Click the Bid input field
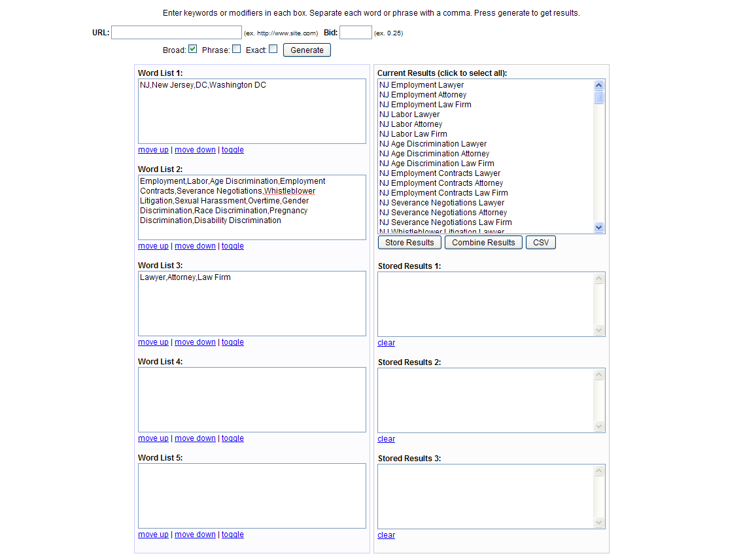This screenshot has height=560, width=743. (x=355, y=33)
